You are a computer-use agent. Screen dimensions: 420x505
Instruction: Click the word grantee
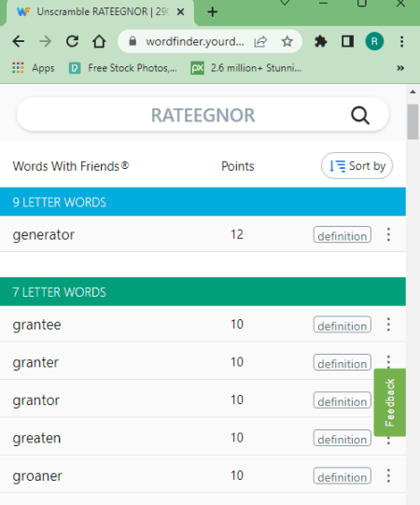(x=36, y=324)
